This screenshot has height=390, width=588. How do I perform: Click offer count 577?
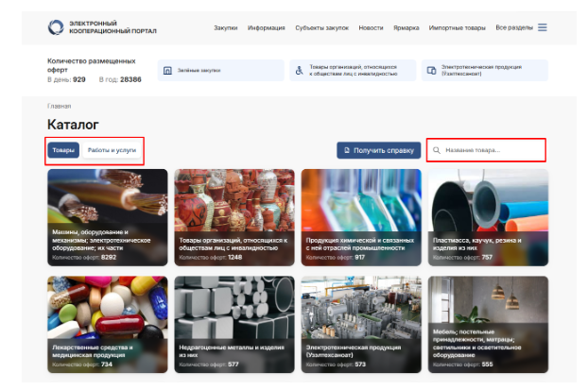pyautogui.click(x=233, y=365)
